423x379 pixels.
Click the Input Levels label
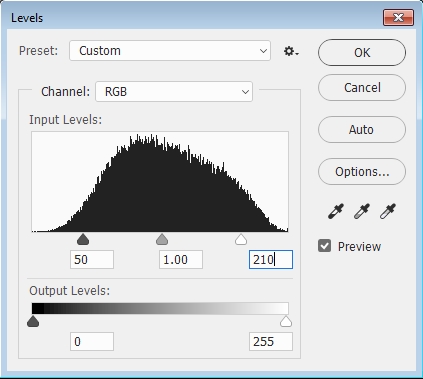point(65,120)
